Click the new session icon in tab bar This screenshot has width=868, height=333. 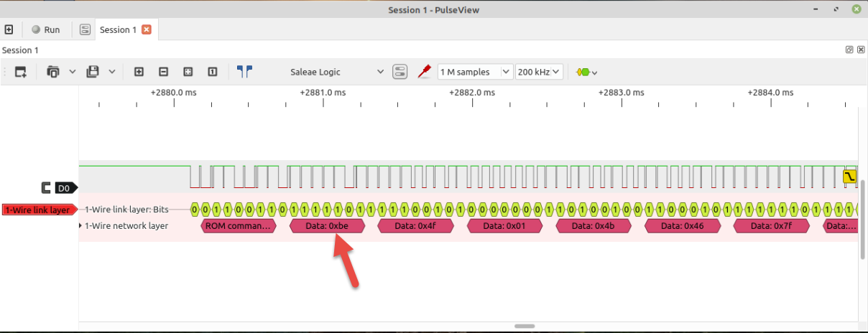(9, 29)
